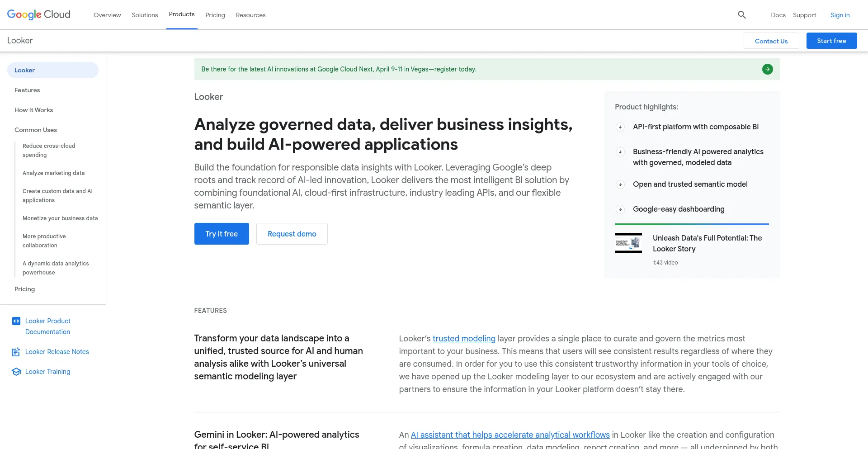The height and width of the screenshot is (449, 868).
Task: Expand API-first platform with composable BI arrow
Action: pos(620,127)
